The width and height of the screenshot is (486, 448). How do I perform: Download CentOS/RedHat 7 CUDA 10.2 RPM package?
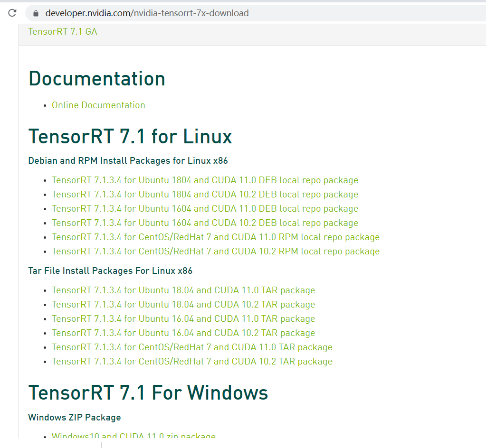pos(216,252)
